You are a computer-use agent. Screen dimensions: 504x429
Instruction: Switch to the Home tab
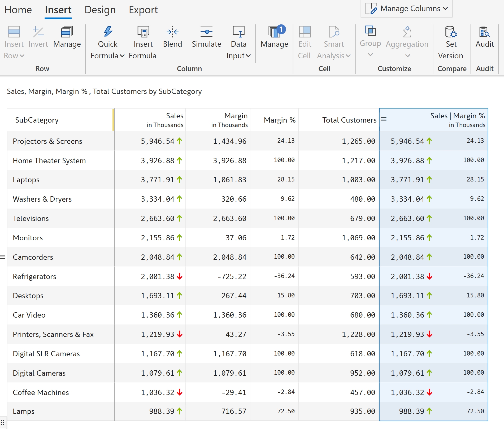18,10
